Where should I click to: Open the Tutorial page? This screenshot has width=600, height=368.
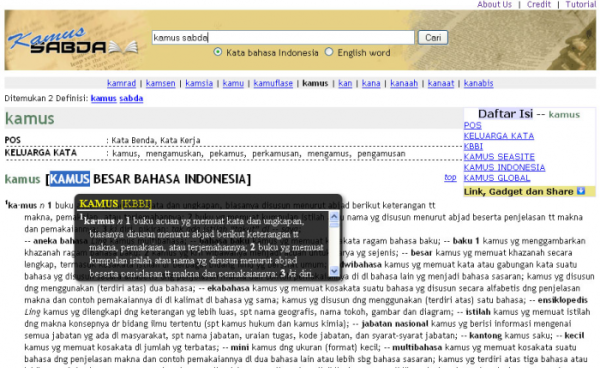580,5
